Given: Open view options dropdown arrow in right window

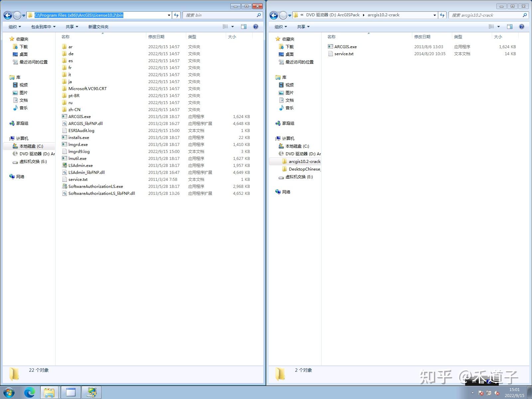Looking at the screenshot, I should pos(498,27).
